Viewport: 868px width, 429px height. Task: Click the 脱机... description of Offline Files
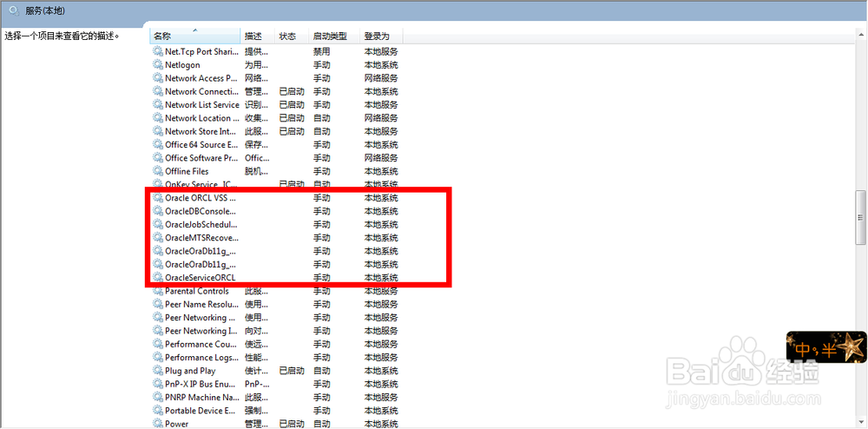256,171
